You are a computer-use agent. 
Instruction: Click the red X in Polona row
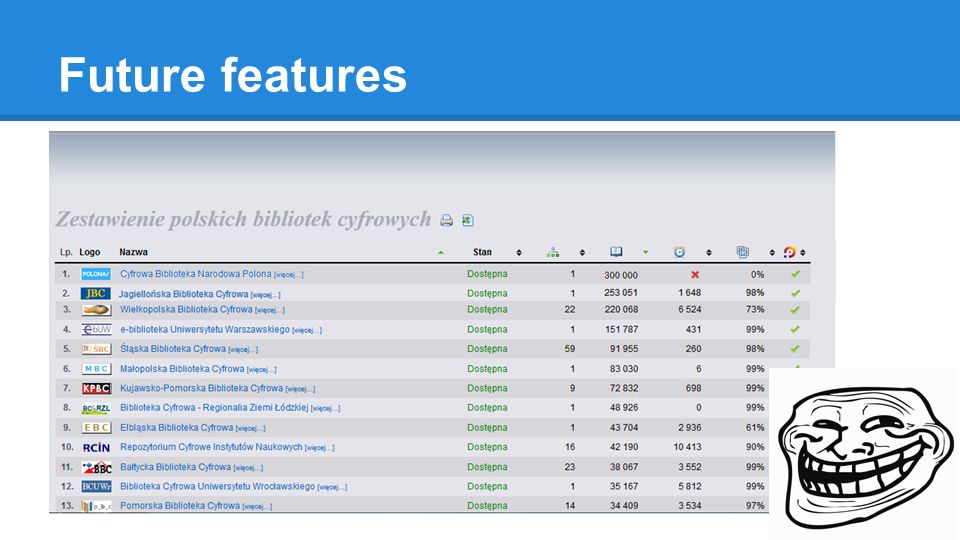point(695,275)
